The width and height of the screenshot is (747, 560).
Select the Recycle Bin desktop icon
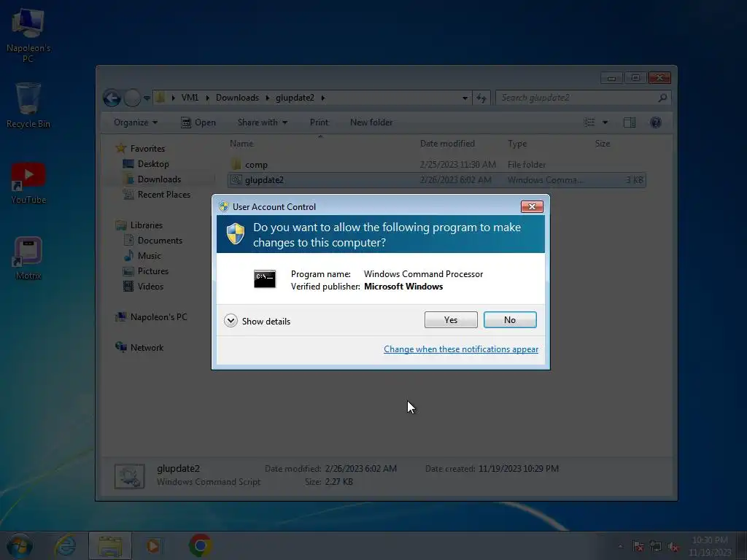(x=28, y=105)
